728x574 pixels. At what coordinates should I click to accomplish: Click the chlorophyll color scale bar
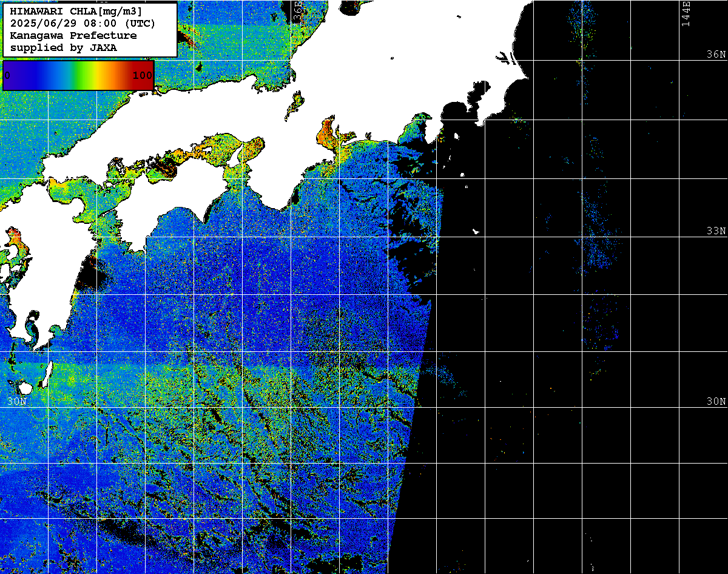[x=78, y=75]
